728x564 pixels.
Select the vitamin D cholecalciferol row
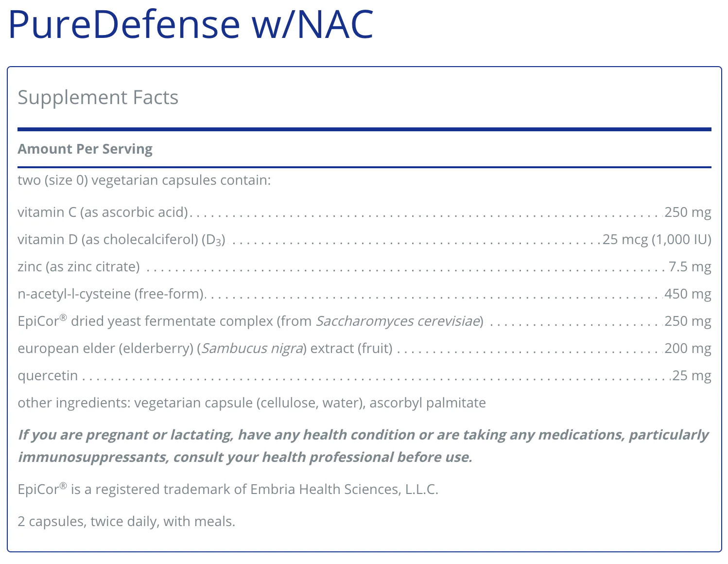(x=364, y=240)
